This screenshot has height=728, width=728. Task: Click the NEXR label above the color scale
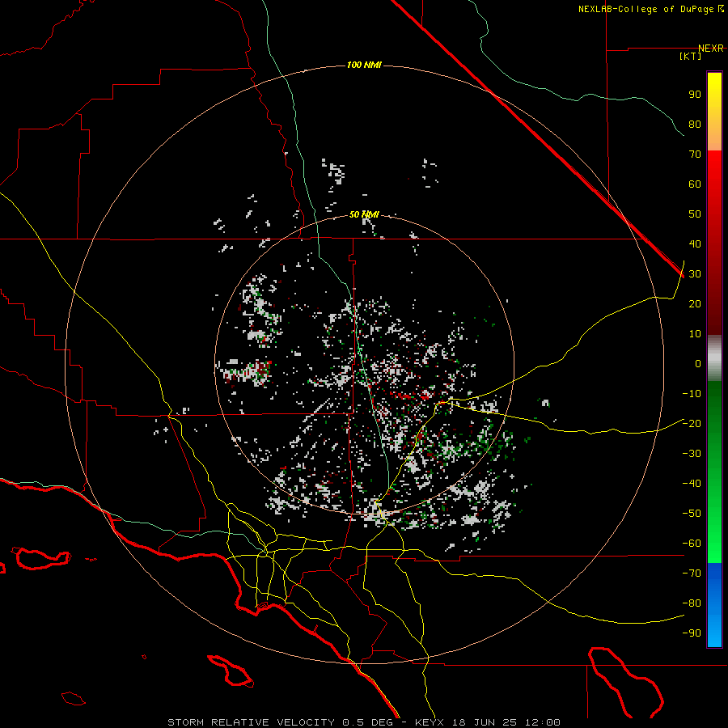pyautogui.click(x=711, y=49)
